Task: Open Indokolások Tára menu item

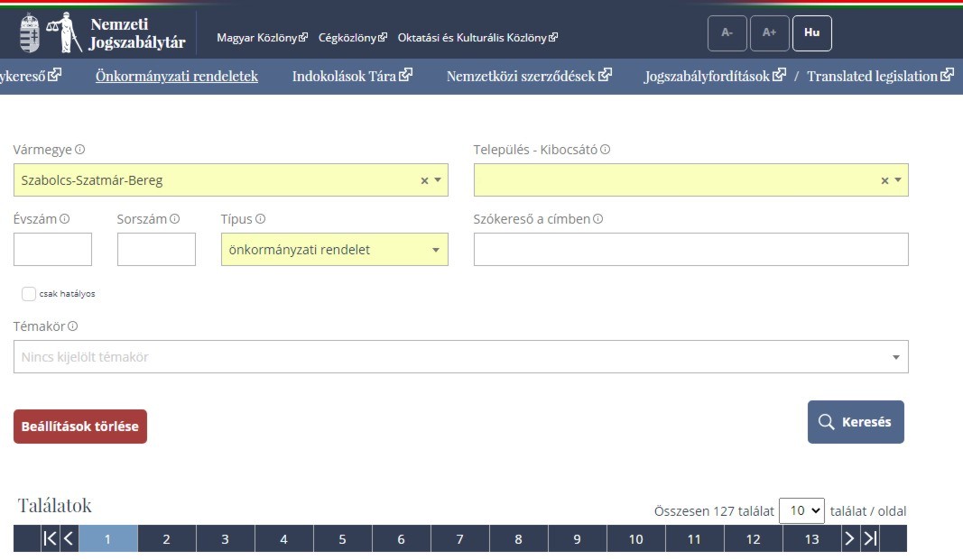Action: (352, 76)
